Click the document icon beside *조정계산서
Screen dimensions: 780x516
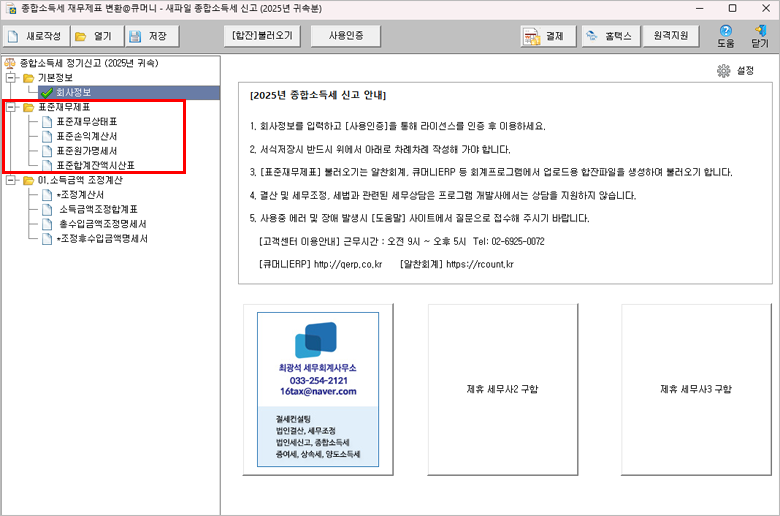(47, 195)
